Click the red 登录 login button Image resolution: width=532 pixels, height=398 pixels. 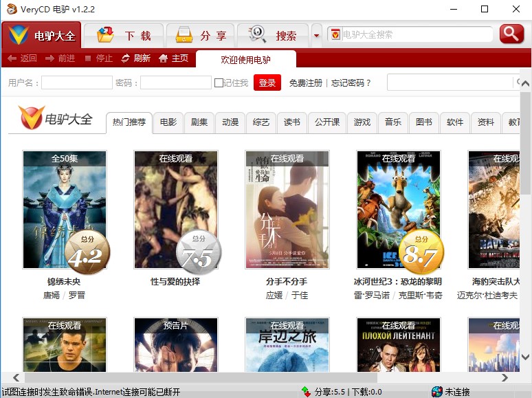[267, 82]
